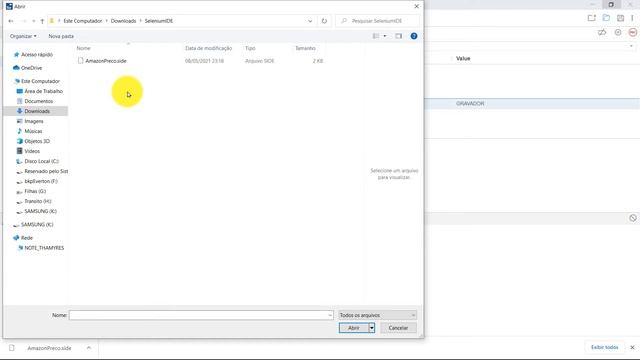Click Nova pasta button

61,36
